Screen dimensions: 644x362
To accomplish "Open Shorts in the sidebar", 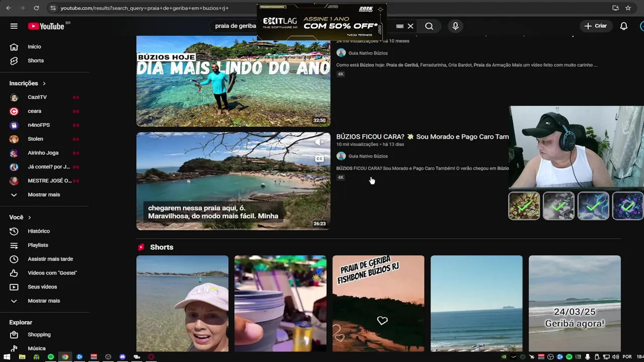I will click(36, 60).
